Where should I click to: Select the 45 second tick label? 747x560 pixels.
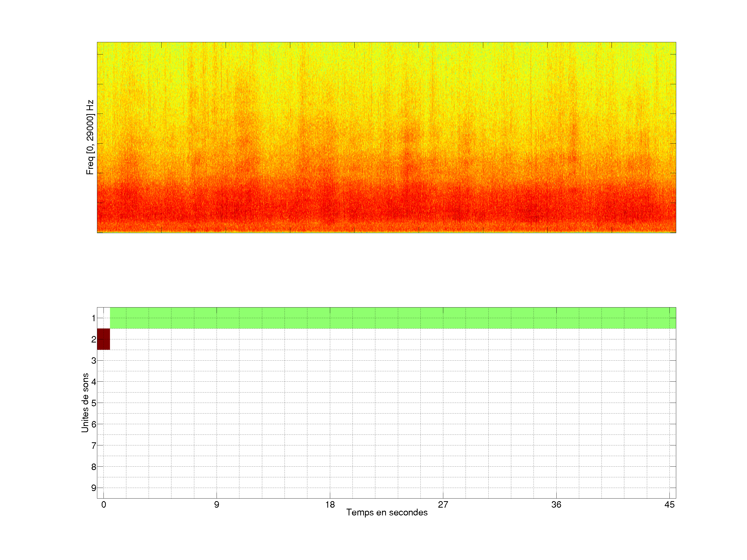pos(669,505)
